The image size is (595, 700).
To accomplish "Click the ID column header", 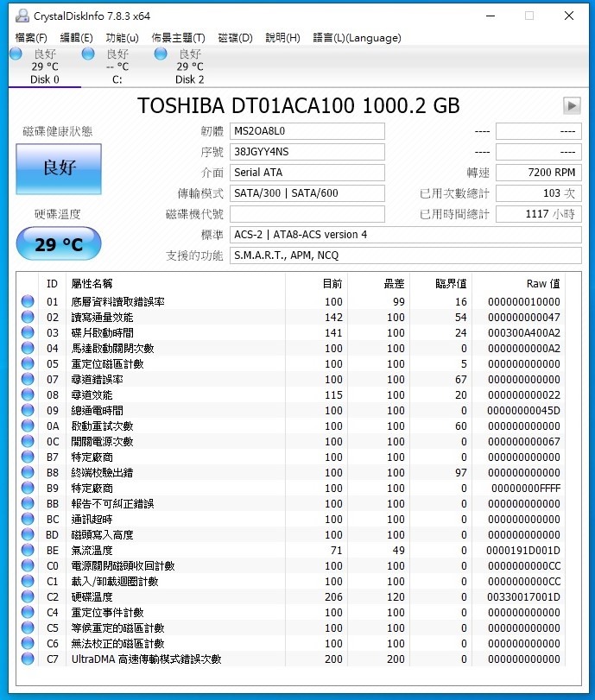I will click(x=53, y=283).
